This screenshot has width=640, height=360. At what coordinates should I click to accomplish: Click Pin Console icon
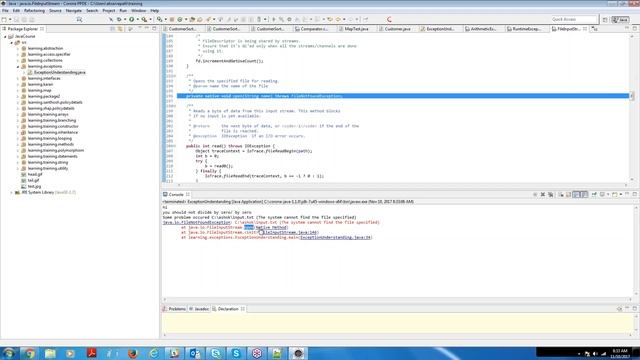point(594,195)
